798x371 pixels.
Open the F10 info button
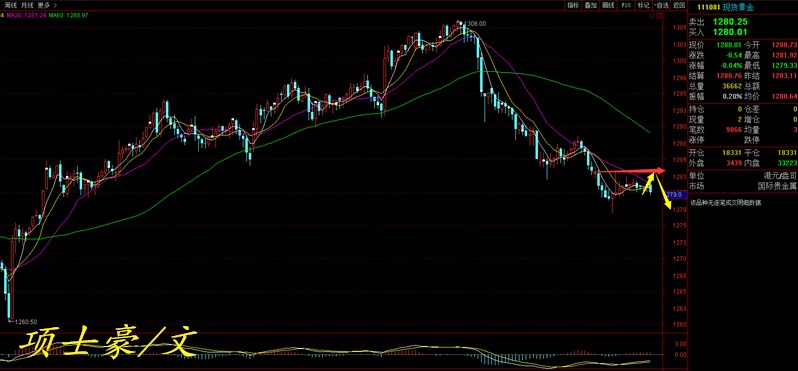(626, 5)
